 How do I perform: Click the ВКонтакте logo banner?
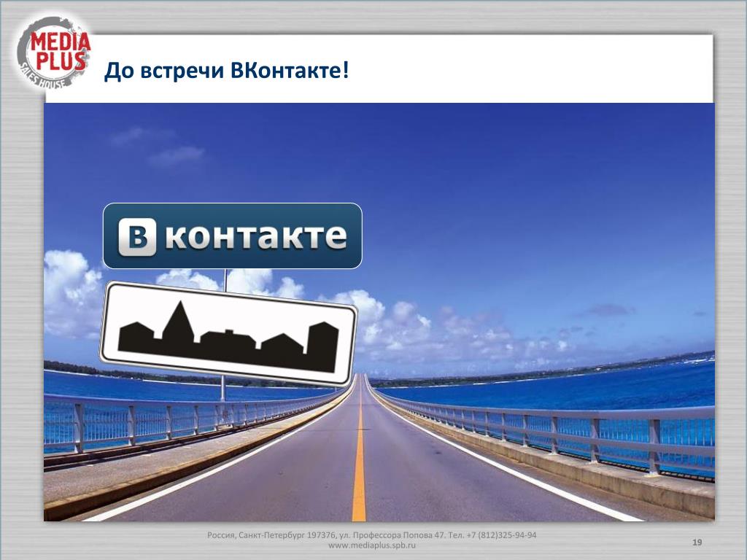point(233,236)
